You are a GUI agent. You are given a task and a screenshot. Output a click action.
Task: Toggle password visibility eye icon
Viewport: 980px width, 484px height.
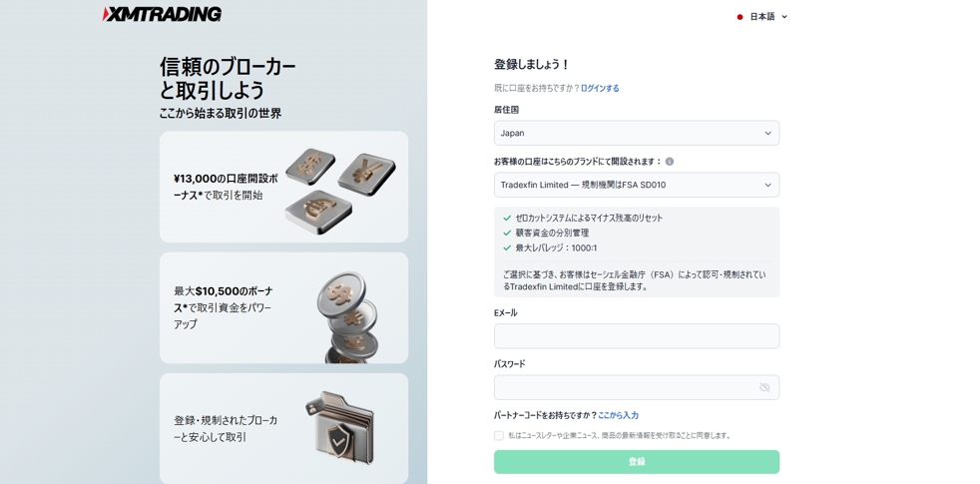coord(764,388)
